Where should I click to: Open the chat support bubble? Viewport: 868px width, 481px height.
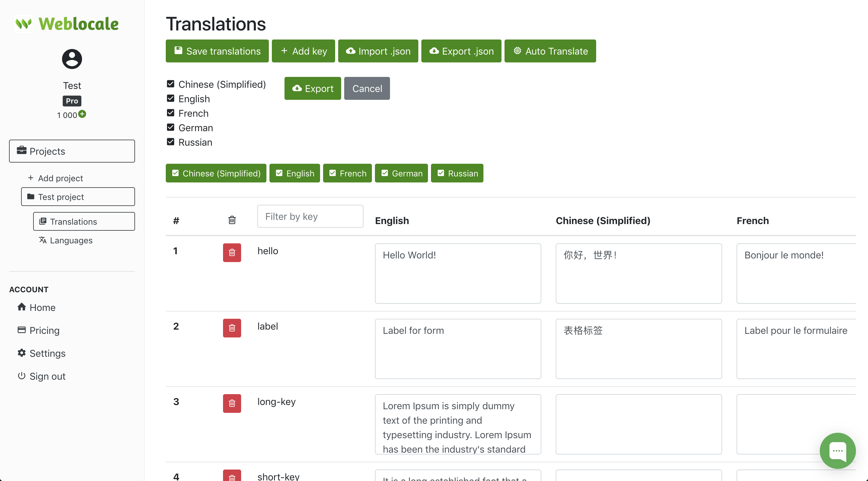click(837, 451)
